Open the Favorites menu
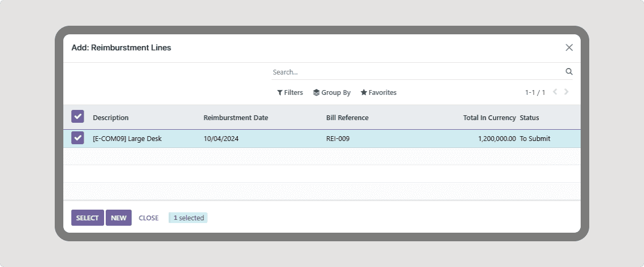This screenshot has width=644, height=267. (x=378, y=93)
